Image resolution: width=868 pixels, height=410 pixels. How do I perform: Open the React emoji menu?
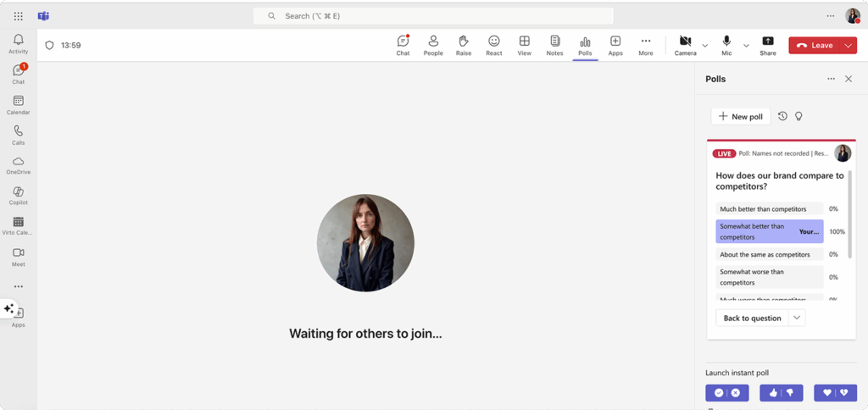tap(494, 46)
